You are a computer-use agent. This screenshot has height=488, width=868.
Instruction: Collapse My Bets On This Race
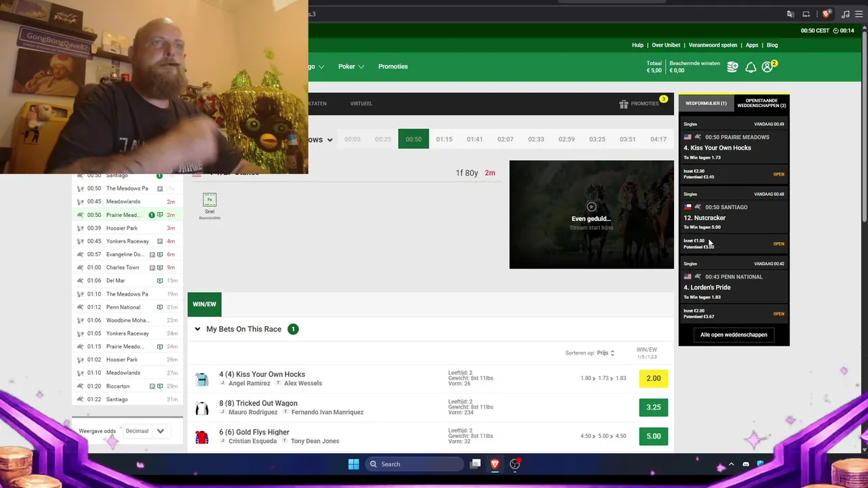point(197,329)
